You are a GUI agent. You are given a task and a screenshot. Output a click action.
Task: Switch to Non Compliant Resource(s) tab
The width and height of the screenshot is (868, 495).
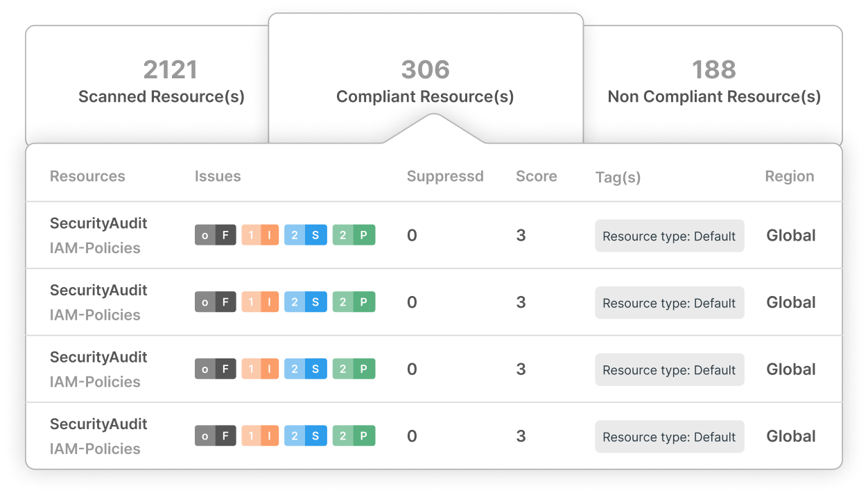point(713,83)
